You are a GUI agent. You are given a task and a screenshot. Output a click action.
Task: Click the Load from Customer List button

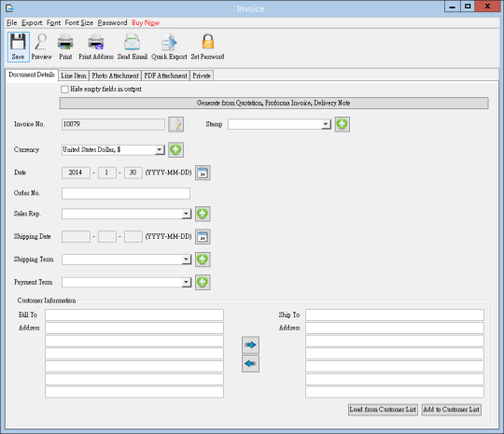(x=383, y=410)
